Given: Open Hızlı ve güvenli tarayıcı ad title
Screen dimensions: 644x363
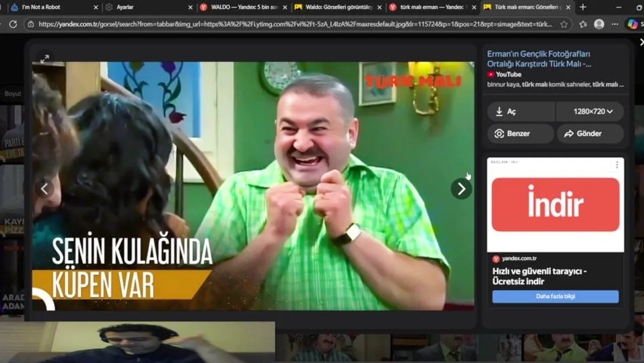Looking at the screenshot, I should pos(539,276).
